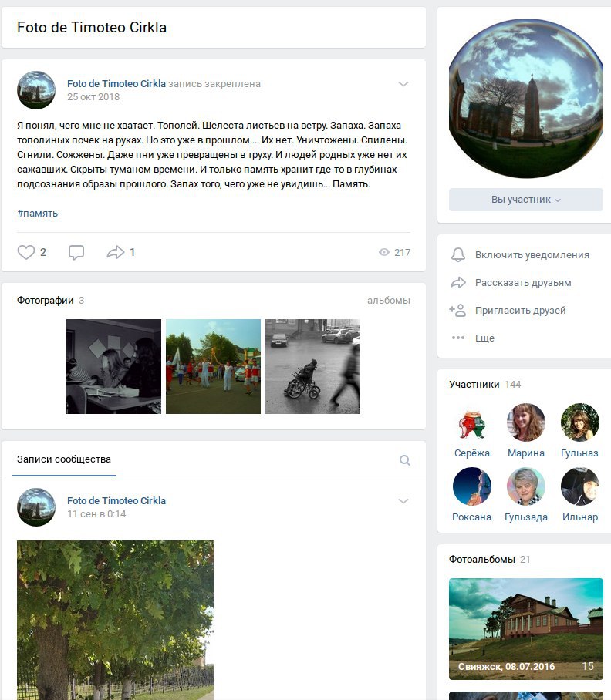This screenshot has height=700, width=611.
Task: Click the members count 144
Action: 513,385
